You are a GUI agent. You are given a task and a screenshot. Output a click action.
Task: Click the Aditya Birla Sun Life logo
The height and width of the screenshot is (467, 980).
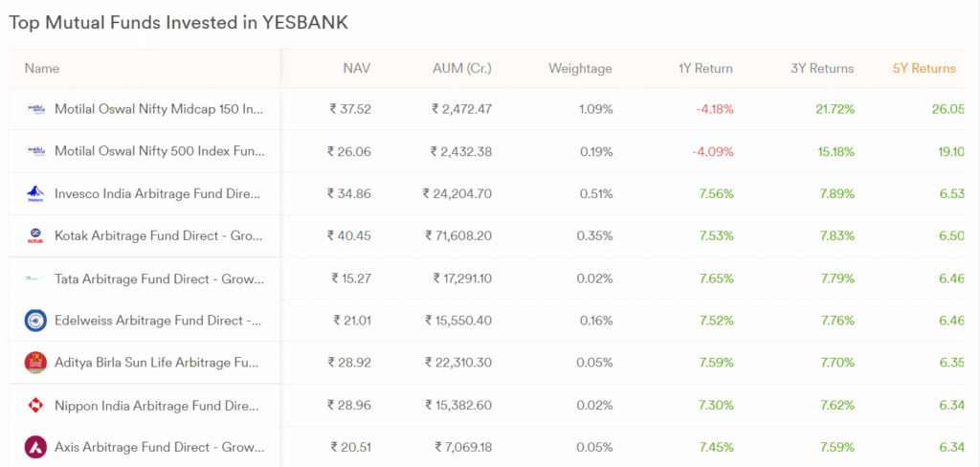(35, 364)
